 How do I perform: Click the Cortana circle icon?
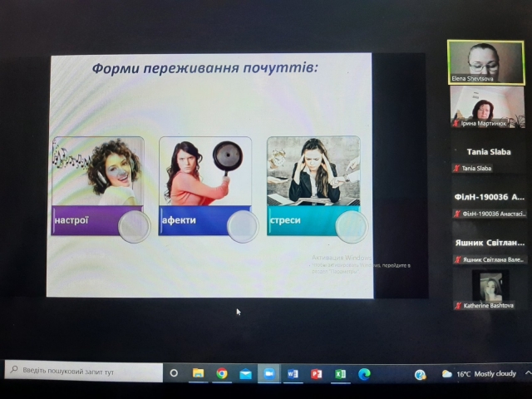(x=174, y=373)
